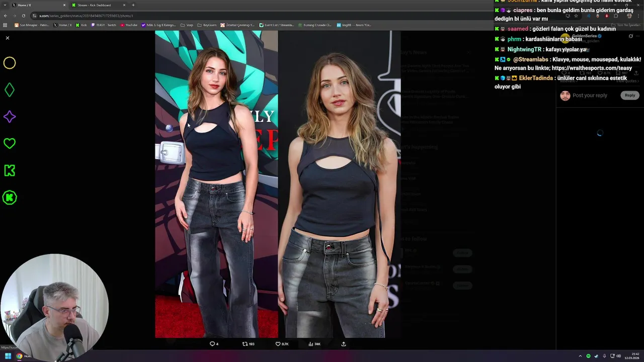Open the apps grid on the bookmarks bar
Image resolution: width=644 pixels, height=362 pixels.
[x=6, y=25]
